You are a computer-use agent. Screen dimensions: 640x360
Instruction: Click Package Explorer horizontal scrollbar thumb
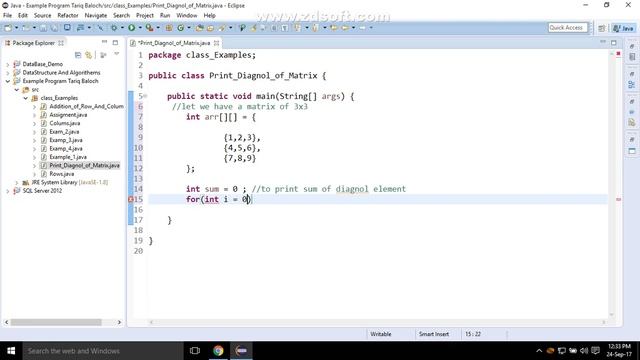[x=56, y=322]
